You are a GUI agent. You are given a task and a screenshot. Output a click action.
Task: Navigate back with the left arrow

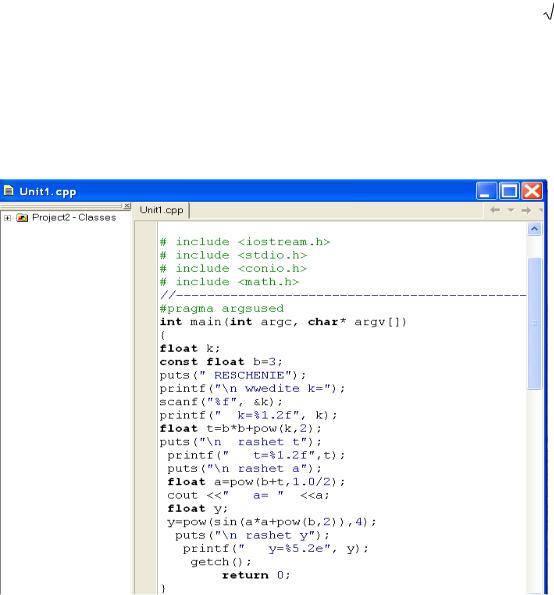pyautogui.click(x=495, y=210)
